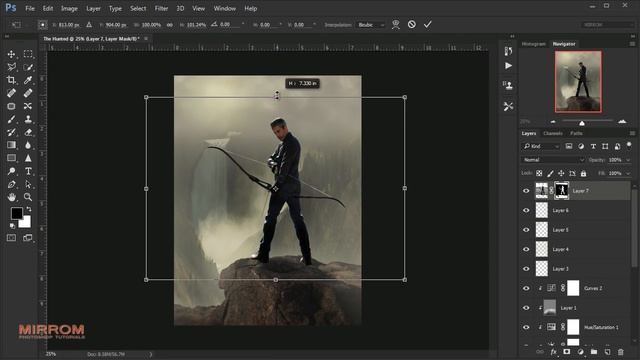Open the Interpolation dropdown
The image size is (640, 360).
coord(370,24)
